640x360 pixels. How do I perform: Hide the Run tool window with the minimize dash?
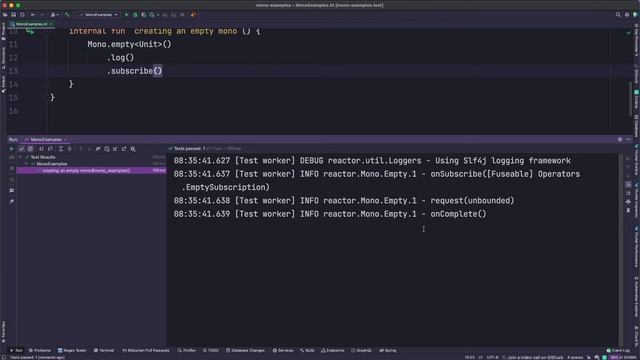629,140
